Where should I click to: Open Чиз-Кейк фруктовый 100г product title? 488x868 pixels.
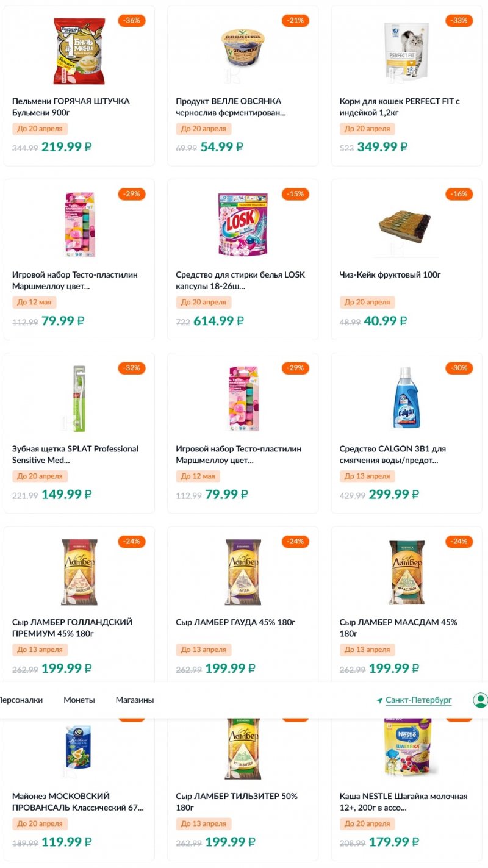[390, 275]
